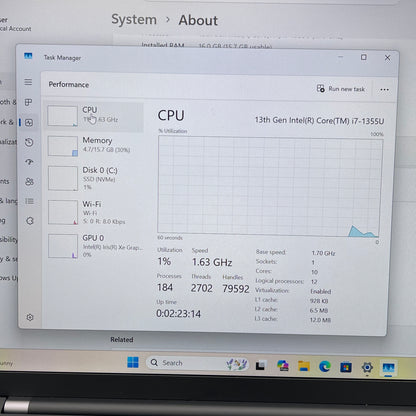
Task: Select the Memory resource entry
Action: coord(95,146)
